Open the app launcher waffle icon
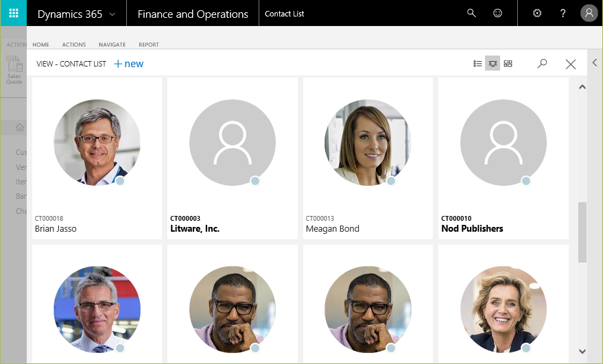This screenshot has height=364, width=603. coord(14,14)
